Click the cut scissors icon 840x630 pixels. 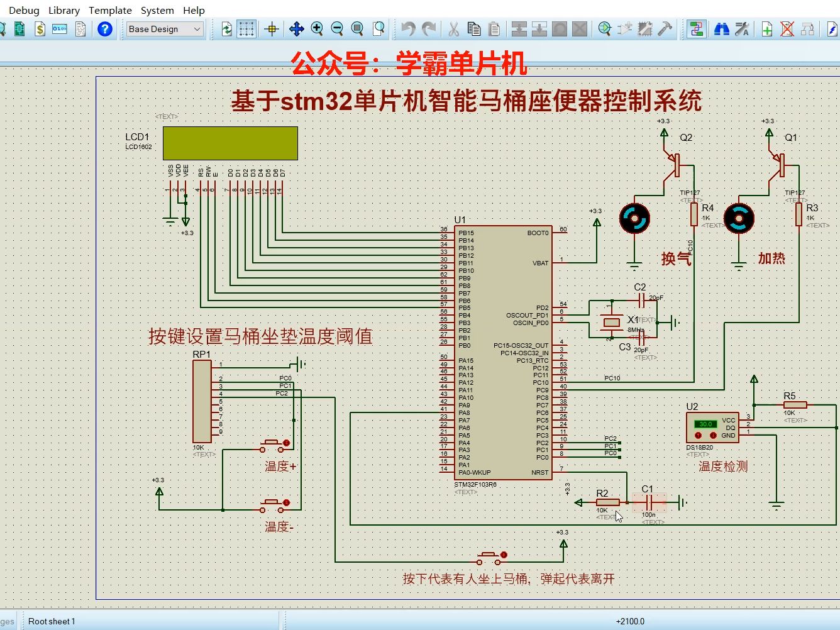point(453,29)
